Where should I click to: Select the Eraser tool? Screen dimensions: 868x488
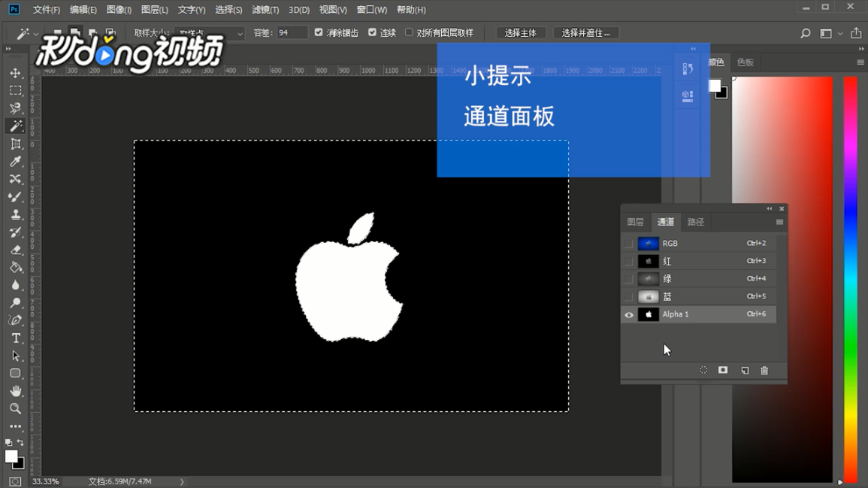click(x=16, y=250)
